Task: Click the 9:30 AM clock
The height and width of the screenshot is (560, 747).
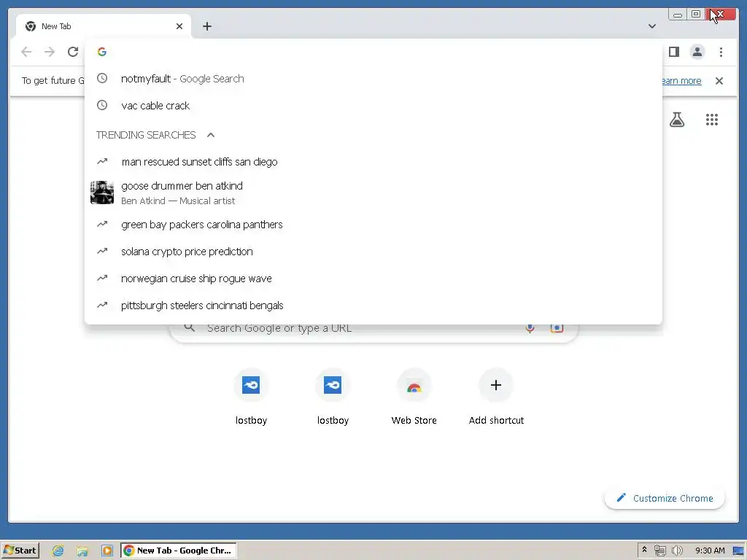Action: (x=709, y=551)
